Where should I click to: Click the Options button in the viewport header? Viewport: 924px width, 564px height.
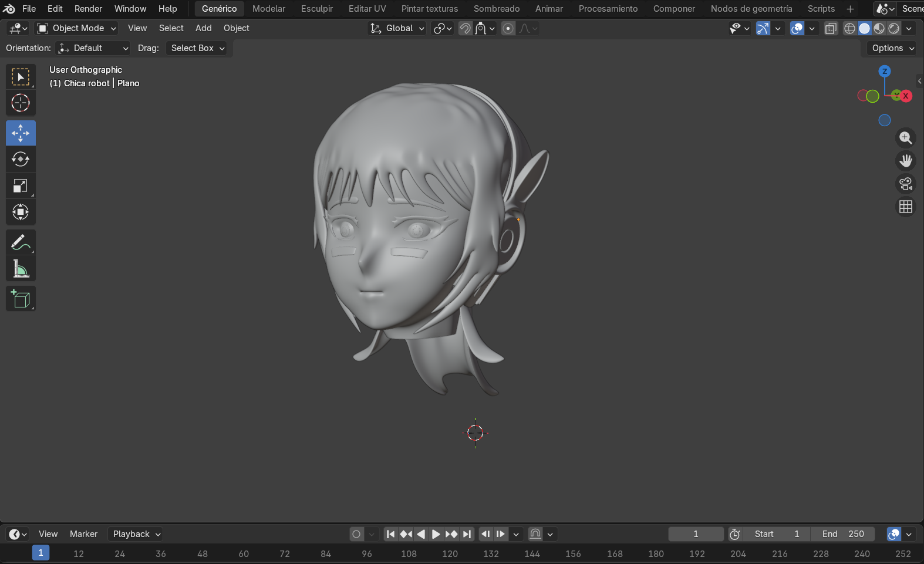892,48
